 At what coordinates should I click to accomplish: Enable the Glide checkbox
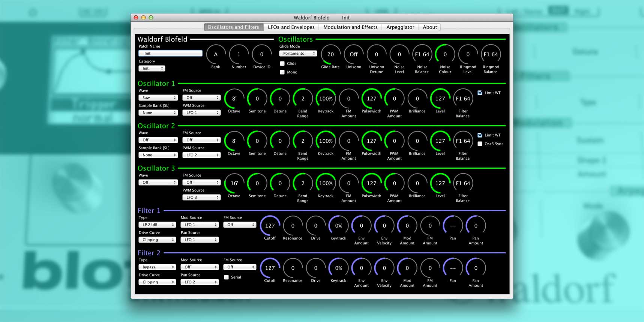click(282, 63)
